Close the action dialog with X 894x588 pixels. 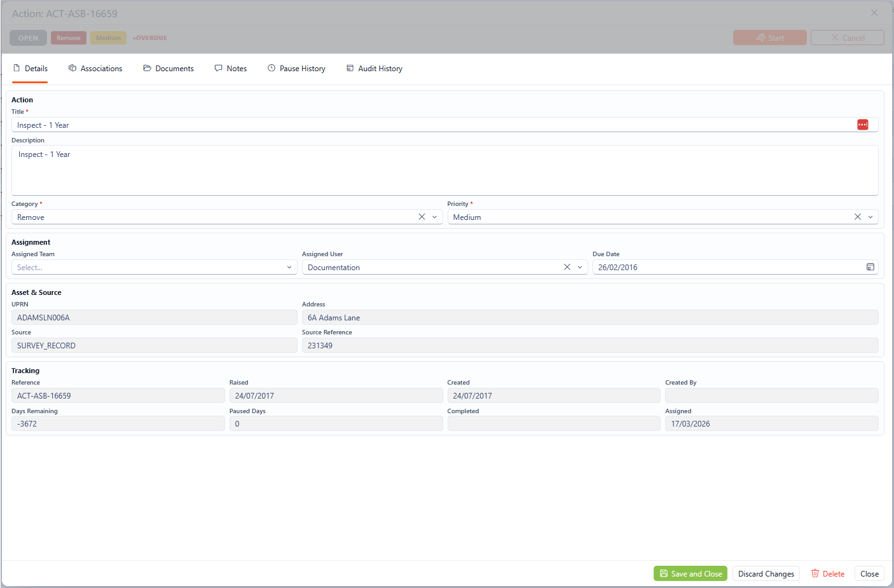[x=874, y=13]
